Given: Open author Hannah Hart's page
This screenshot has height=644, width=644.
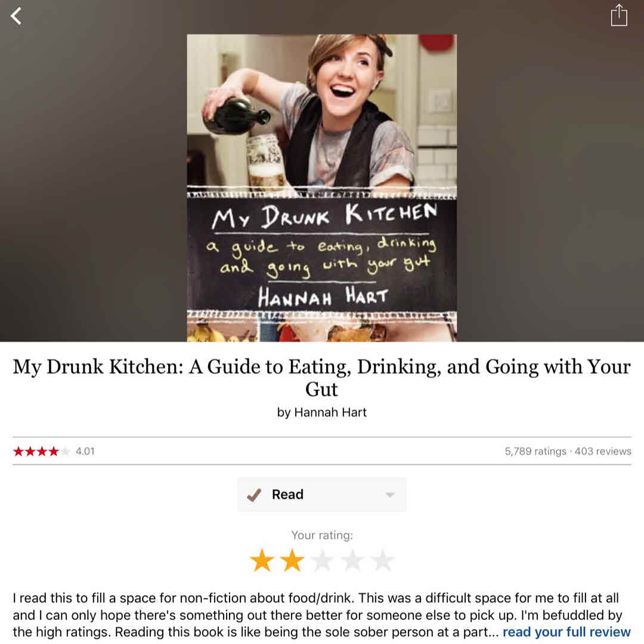Looking at the screenshot, I should (x=330, y=412).
